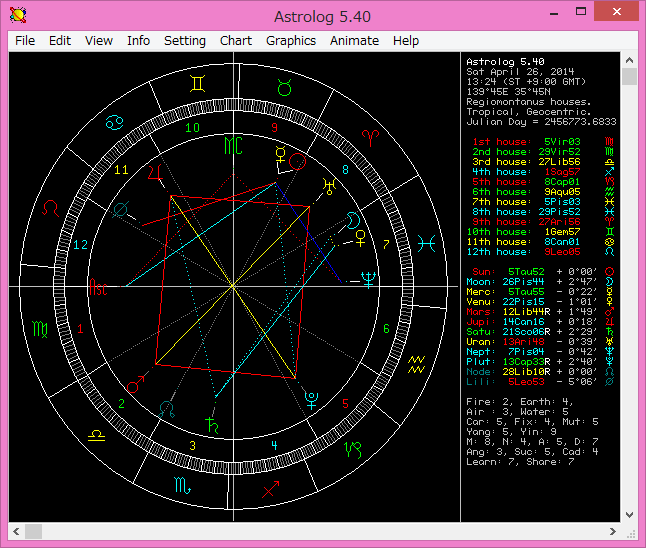The image size is (646, 548).
Task: Click the 'Lili: 5Leo53' row
Action: point(541,382)
